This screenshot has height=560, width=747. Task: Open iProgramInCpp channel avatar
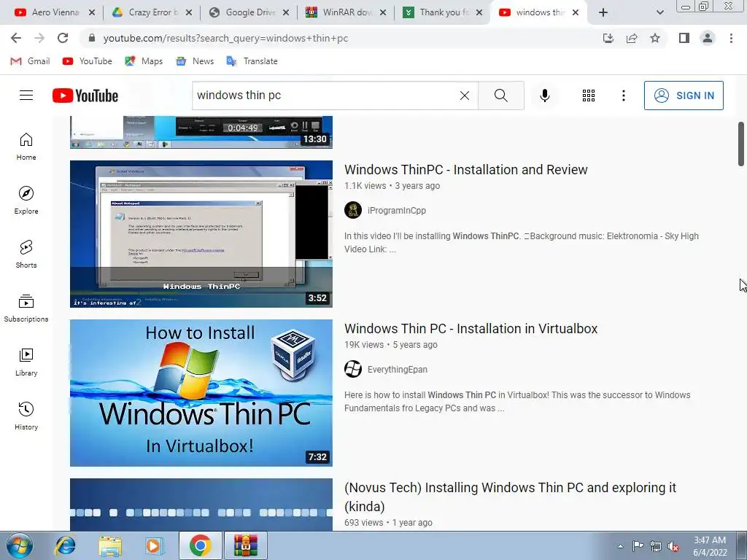point(353,210)
